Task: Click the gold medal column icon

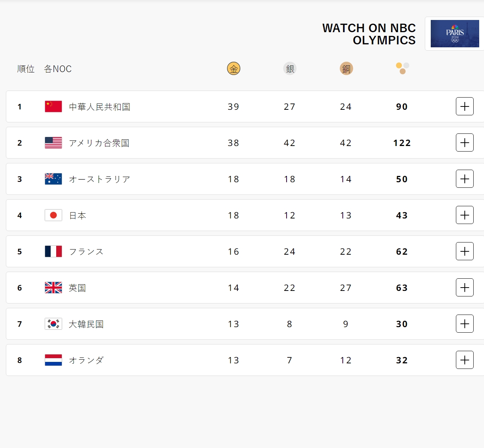Action: (x=234, y=68)
